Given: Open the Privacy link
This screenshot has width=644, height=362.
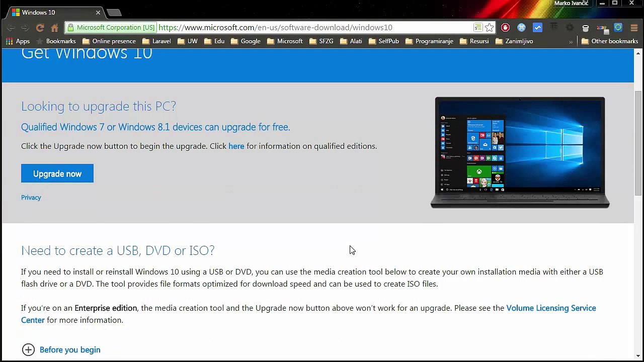Looking at the screenshot, I should point(31,198).
